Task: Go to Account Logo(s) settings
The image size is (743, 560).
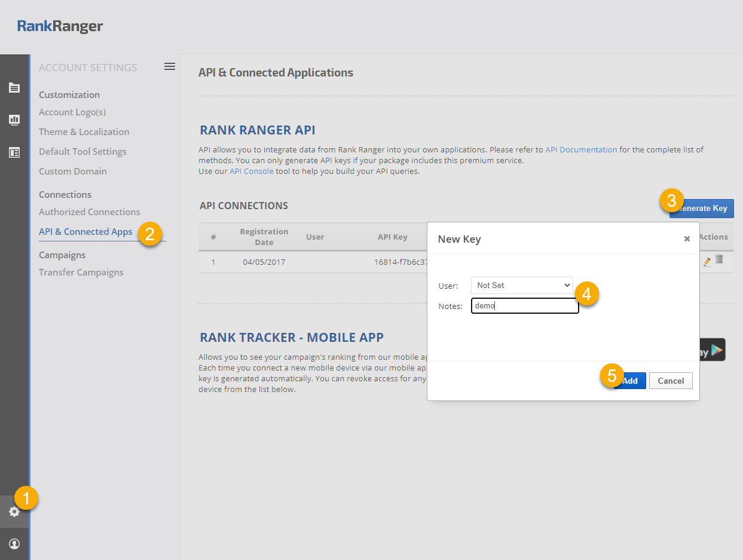Action: tap(72, 112)
